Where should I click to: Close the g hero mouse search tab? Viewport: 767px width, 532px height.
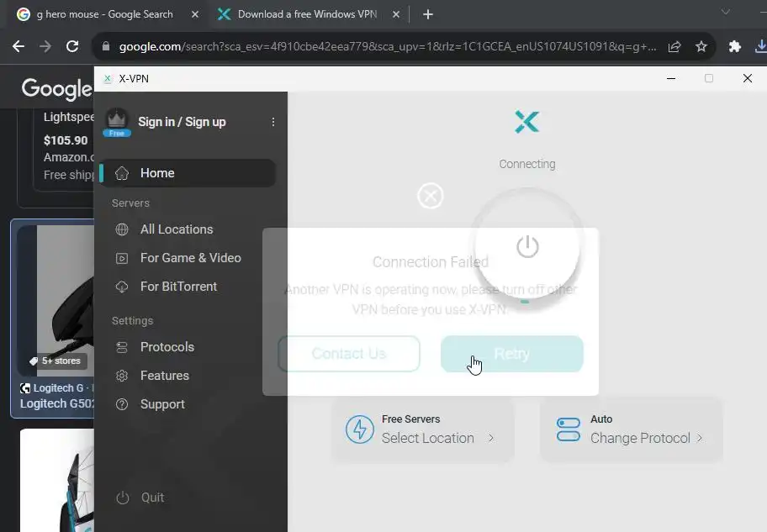coord(194,14)
